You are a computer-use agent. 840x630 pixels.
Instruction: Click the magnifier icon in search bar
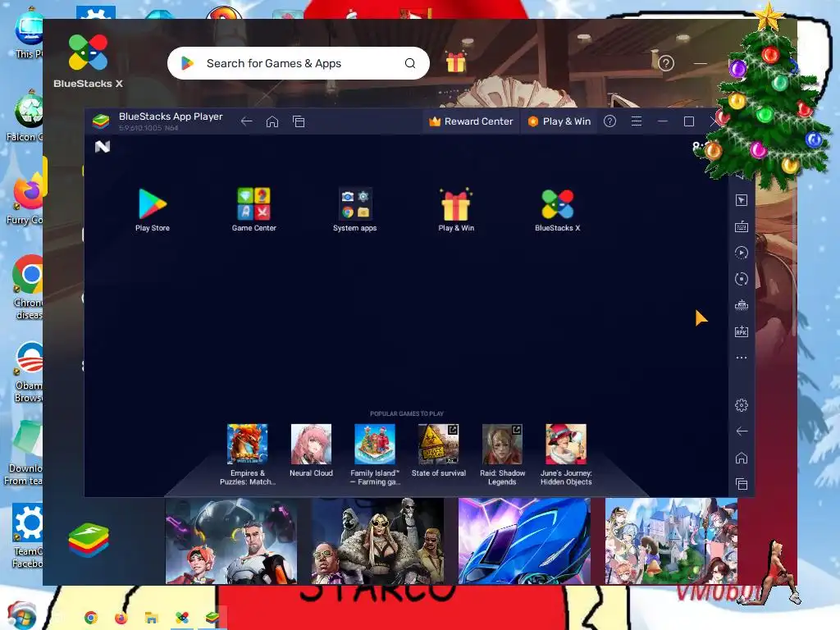pos(410,63)
